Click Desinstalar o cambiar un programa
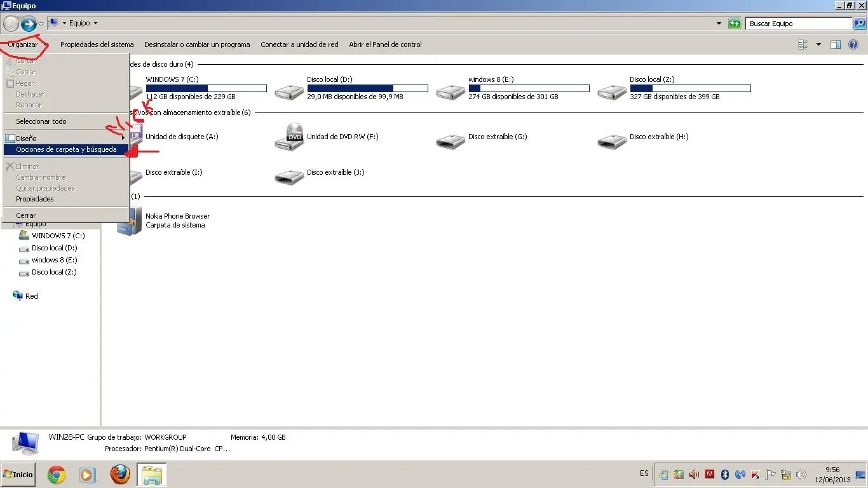868x488 pixels. click(197, 44)
